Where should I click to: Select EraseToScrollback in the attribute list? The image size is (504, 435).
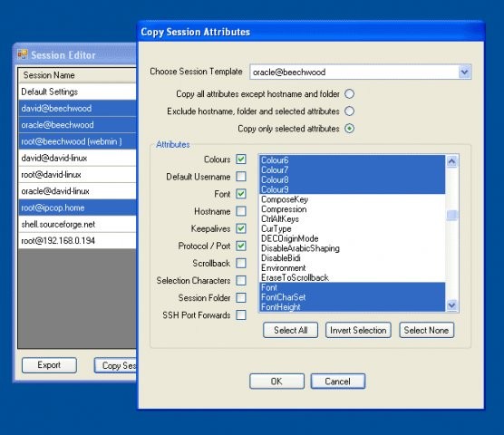pyautogui.click(x=352, y=277)
